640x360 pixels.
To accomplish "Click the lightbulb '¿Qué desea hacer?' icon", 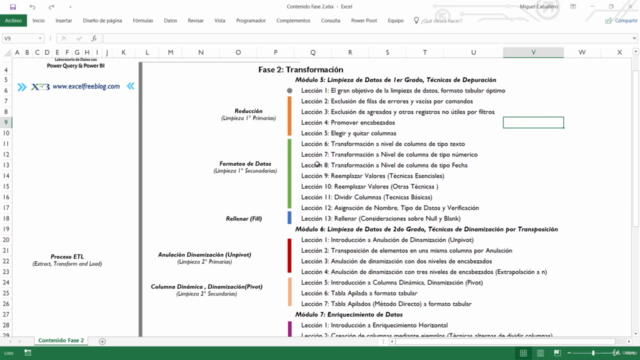I will pos(416,20).
